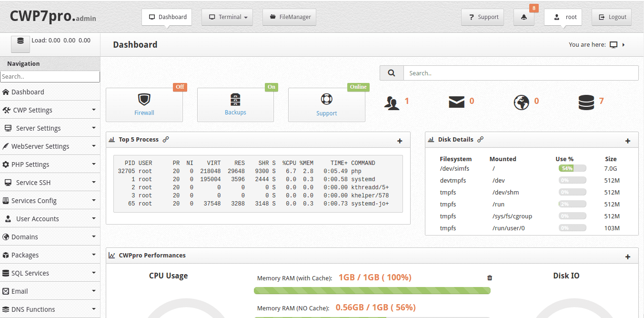
Task: Open DNS Functions menu
Action: [x=50, y=309]
